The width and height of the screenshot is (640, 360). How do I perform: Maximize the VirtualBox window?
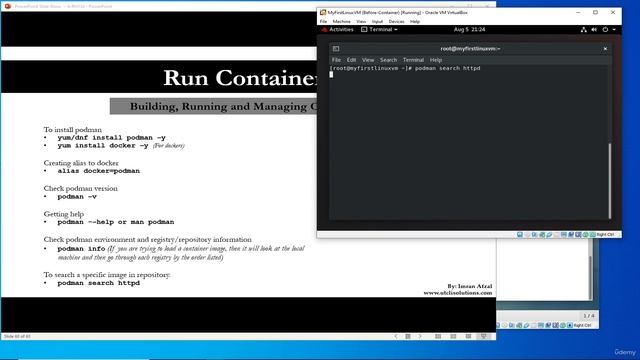(x=596, y=13)
